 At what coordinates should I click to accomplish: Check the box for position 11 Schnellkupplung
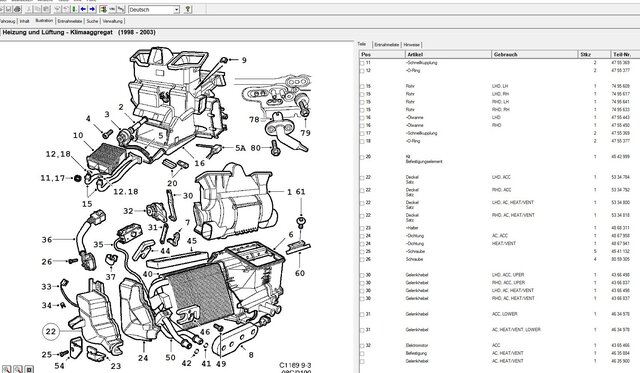click(x=362, y=63)
